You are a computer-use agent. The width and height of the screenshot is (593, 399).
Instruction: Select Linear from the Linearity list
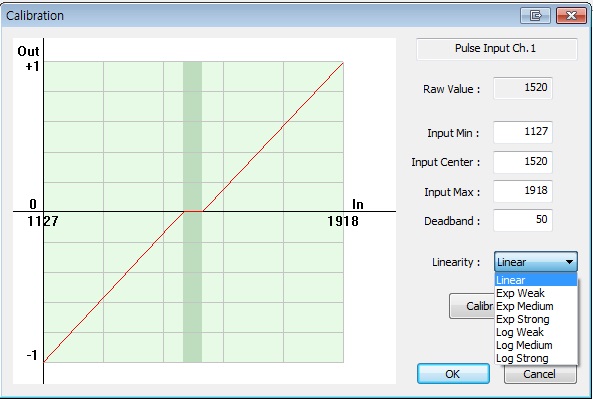point(536,280)
